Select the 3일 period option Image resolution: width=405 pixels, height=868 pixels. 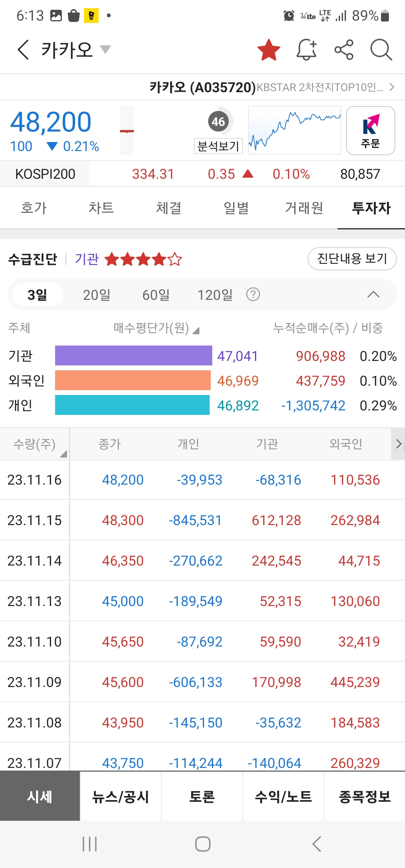(37, 295)
